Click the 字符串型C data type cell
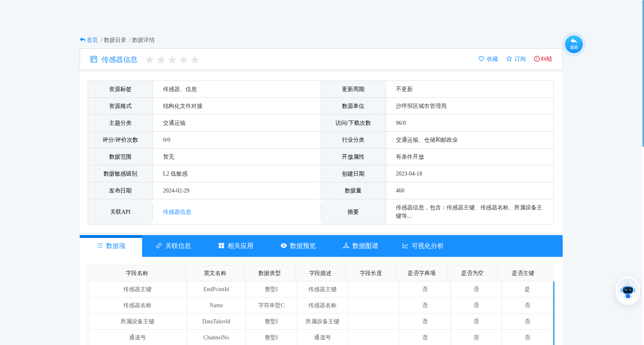Screen dimensions: 644x345 [271, 306]
